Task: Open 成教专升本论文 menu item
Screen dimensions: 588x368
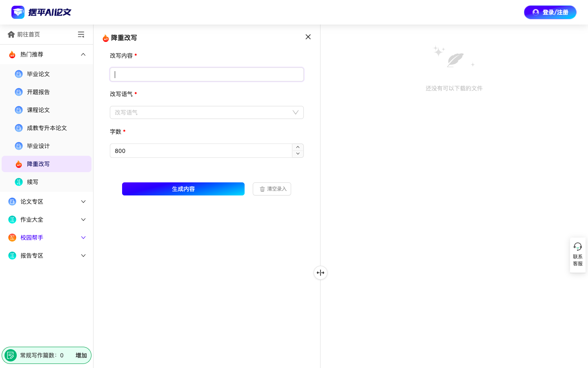Action: [47, 128]
